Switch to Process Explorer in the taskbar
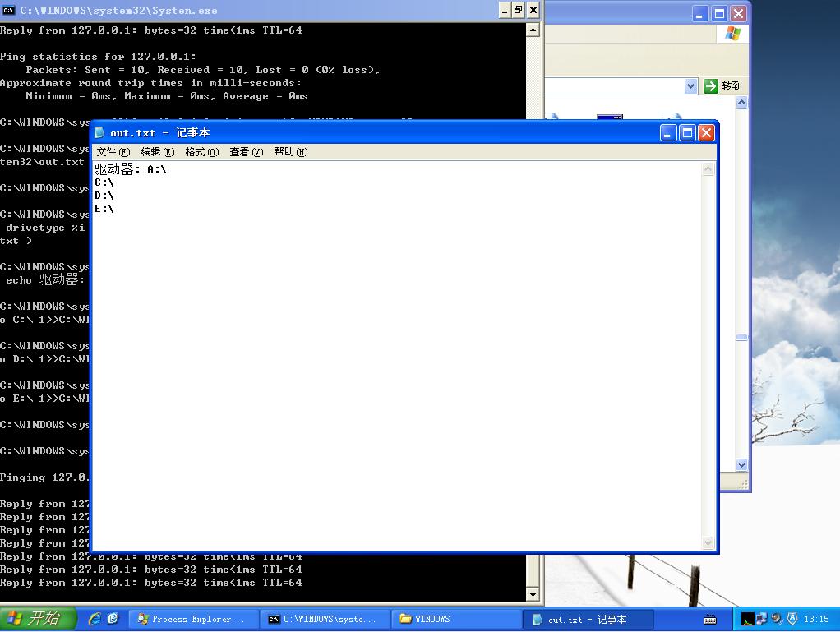 click(x=191, y=619)
